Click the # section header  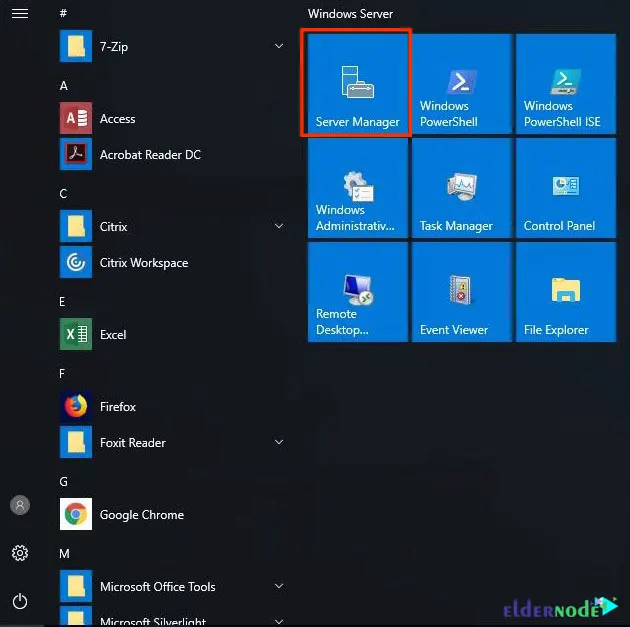[63, 13]
